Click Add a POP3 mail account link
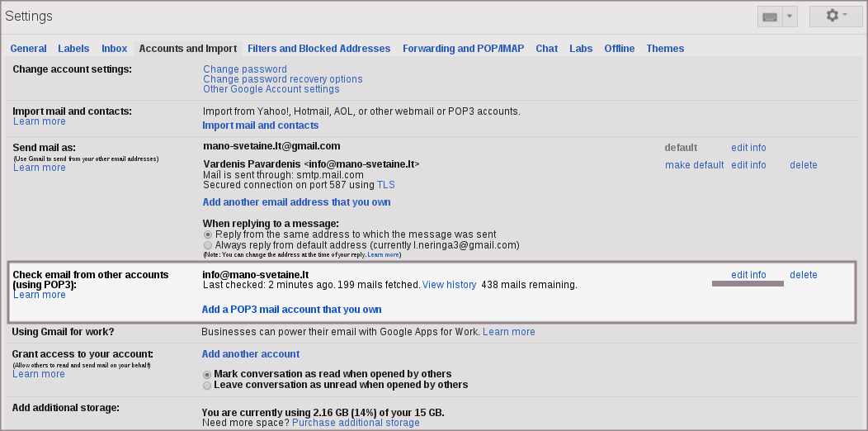The width and height of the screenshot is (868, 431). click(x=291, y=310)
